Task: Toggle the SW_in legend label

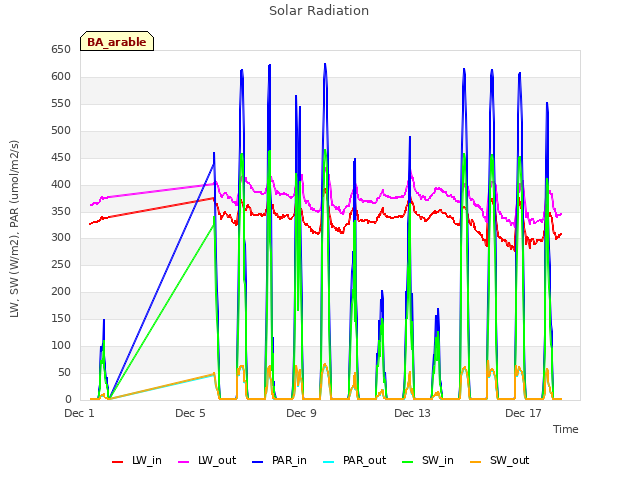Action: click(x=438, y=461)
